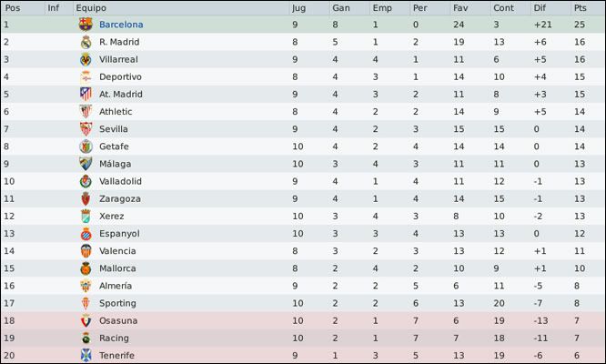Viewport: 606px width, 364px height.
Task: Click the Valencia bat crest icon
Action: [86, 251]
